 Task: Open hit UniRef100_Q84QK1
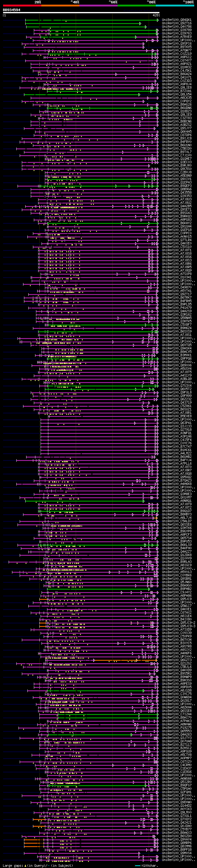[176, 20]
